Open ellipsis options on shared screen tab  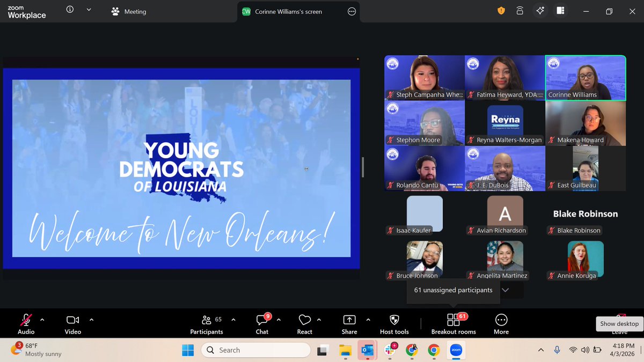(352, 11)
